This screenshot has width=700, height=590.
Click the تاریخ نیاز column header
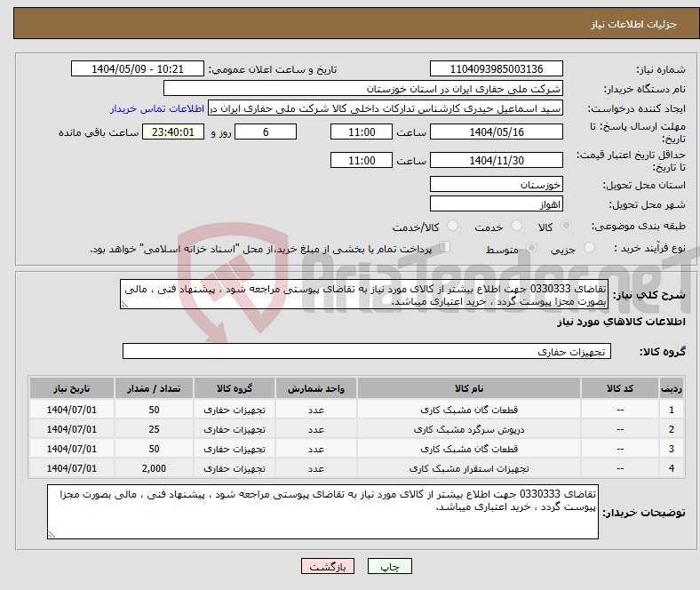click(71, 388)
